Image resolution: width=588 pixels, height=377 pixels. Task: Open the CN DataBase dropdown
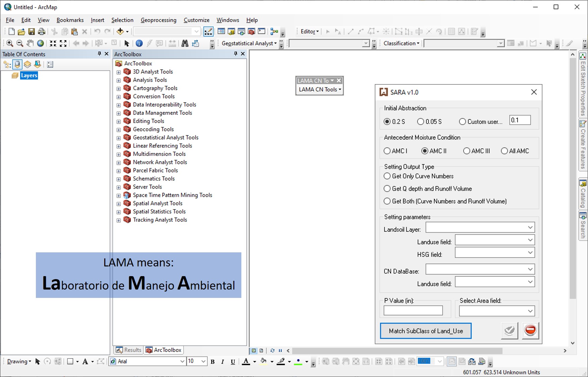tap(480, 269)
